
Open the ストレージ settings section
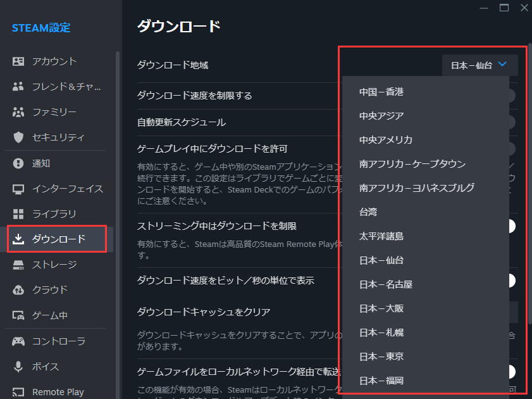point(54,265)
